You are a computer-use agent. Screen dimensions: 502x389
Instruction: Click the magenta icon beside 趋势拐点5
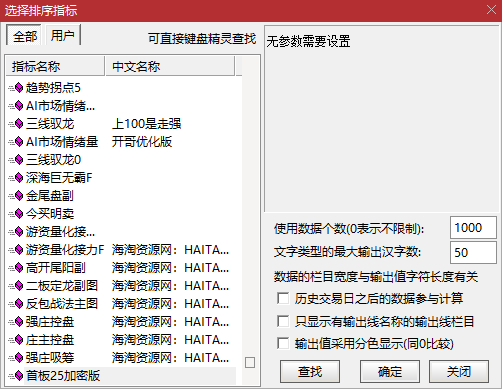pyautogui.click(x=19, y=88)
